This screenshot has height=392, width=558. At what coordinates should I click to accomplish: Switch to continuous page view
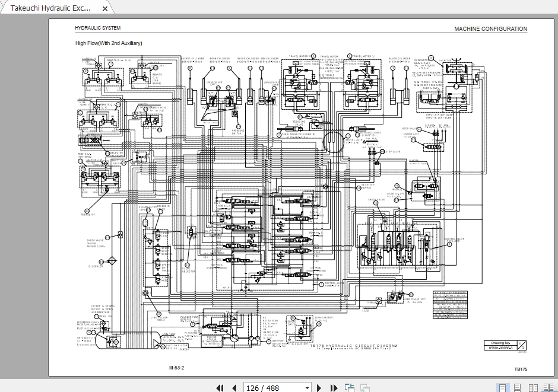pyautogui.click(x=517, y=388)
